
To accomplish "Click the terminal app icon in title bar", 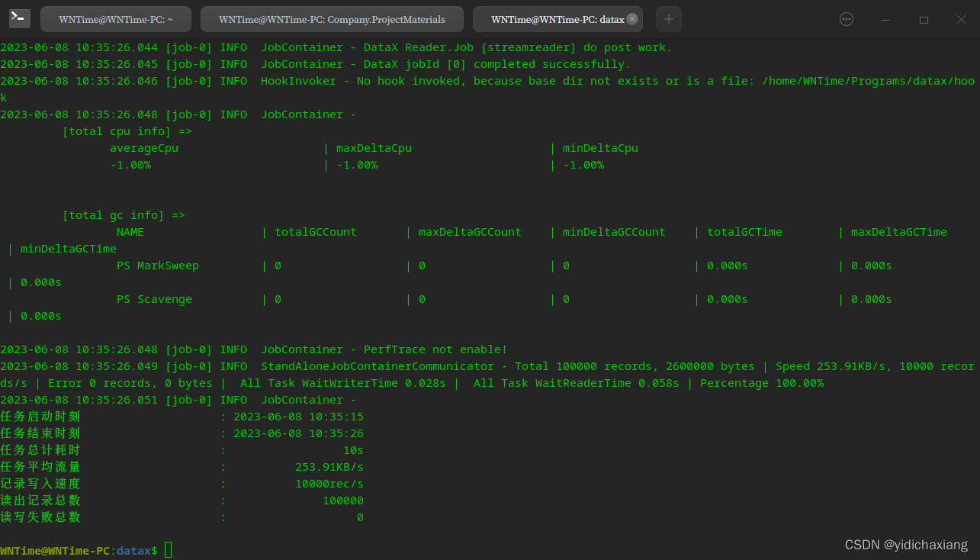I will (x=19, y=19).
